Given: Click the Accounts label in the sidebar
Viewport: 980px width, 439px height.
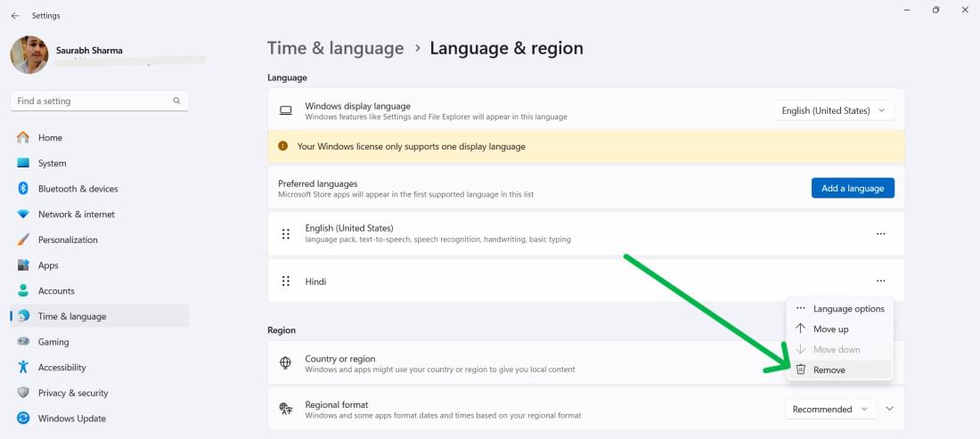Looking at the screenshot, I should click(x=56, y=290).
